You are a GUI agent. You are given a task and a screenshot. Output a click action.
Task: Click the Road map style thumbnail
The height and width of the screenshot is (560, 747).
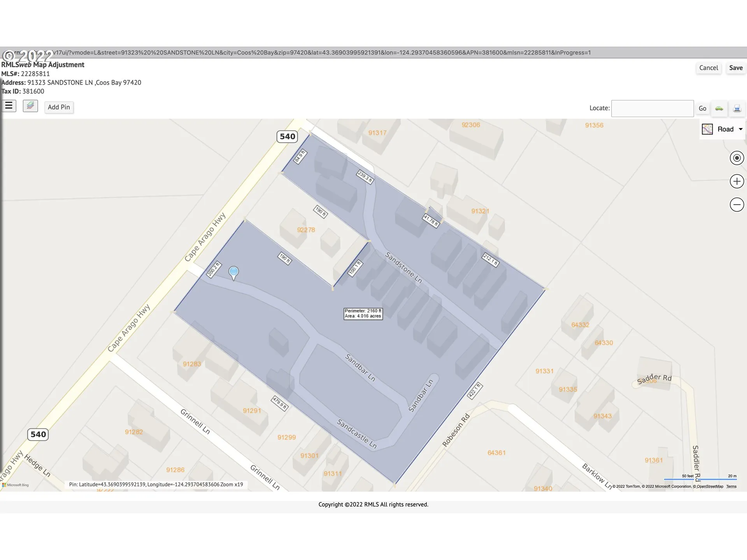[x=707, y=129]
